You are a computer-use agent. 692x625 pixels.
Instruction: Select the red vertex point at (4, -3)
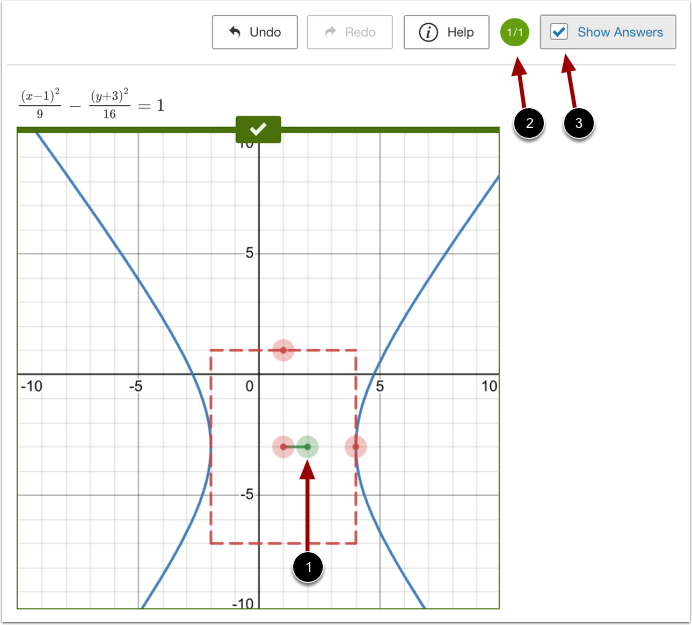pos(356,447)
